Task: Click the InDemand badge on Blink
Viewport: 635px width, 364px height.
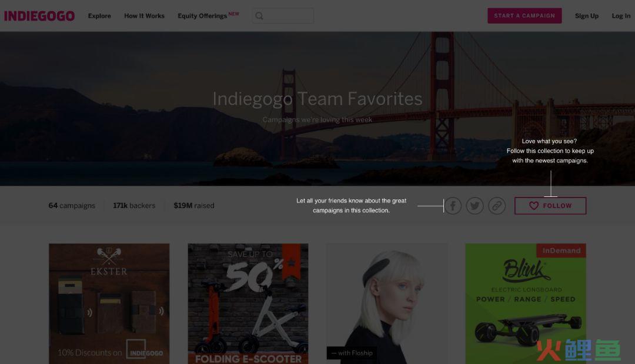Action: [x=562, y=251]
